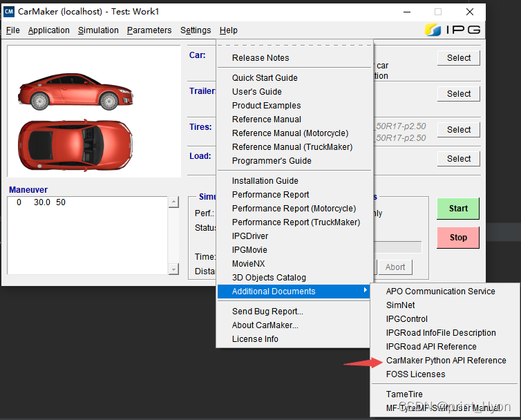Click Select button for Trailer

click(459, 94)
